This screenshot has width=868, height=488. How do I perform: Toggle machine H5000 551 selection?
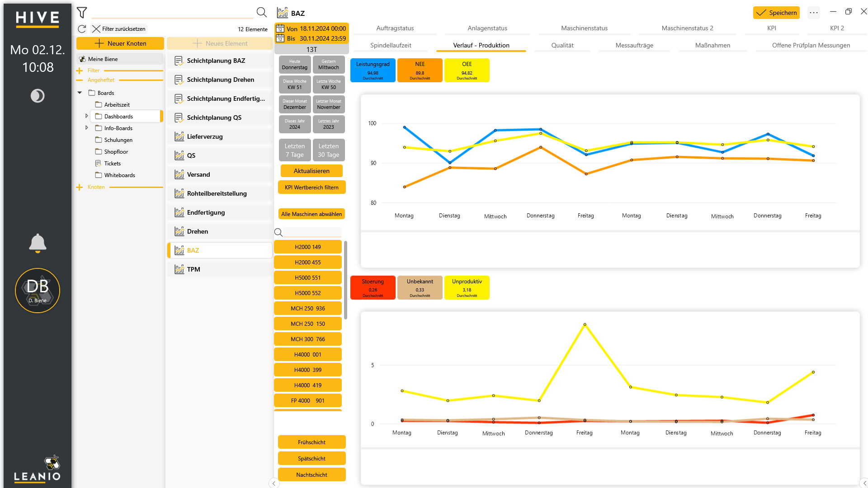(308, 278)
